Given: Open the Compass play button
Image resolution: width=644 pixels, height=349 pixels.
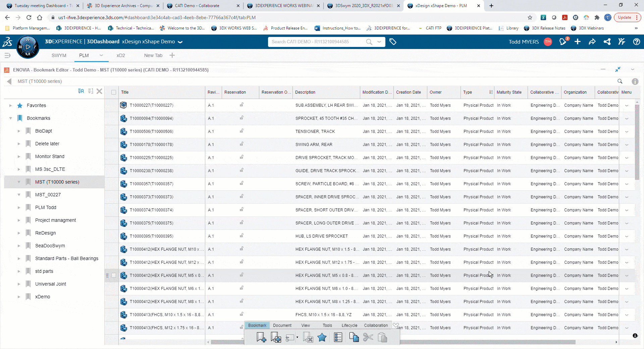Looking at the screenshot, I should pos(28,47).
